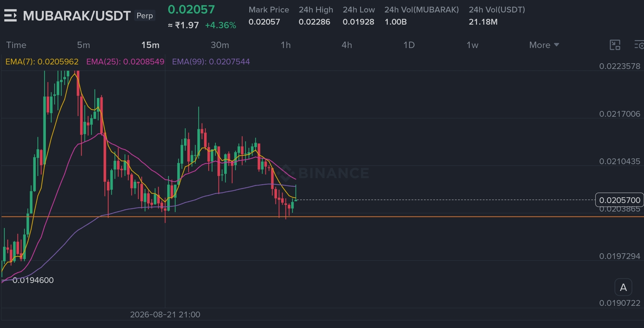The width and height of the screenshot is (644, 328).
Task: Select the 4h timeframe
Action: coord(347,45)
